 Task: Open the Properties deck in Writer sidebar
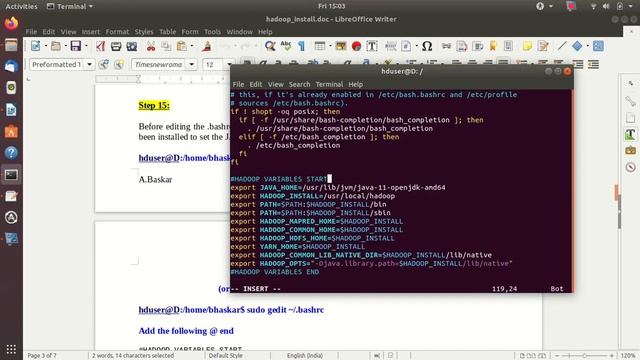pos(630,101)
